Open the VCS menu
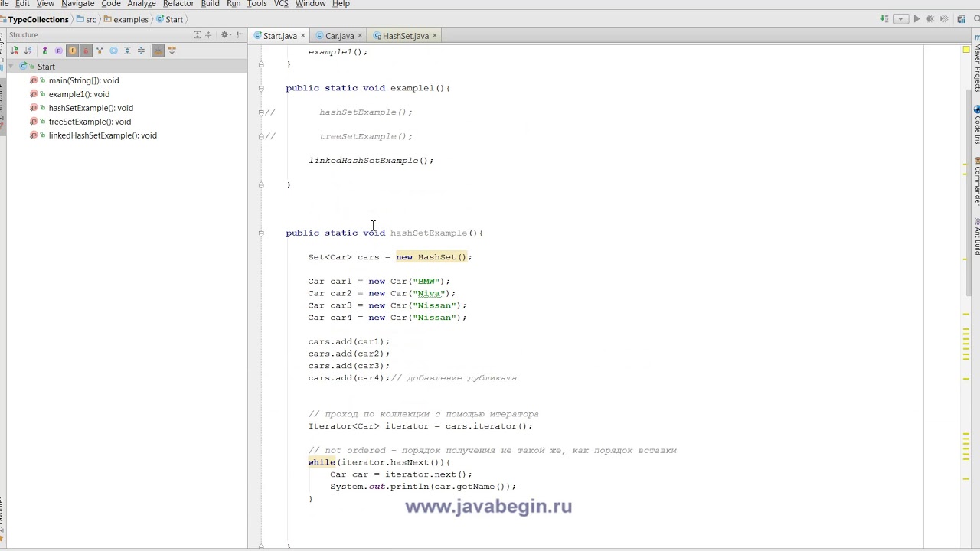The image size is (980, 551). coord(281,4)
